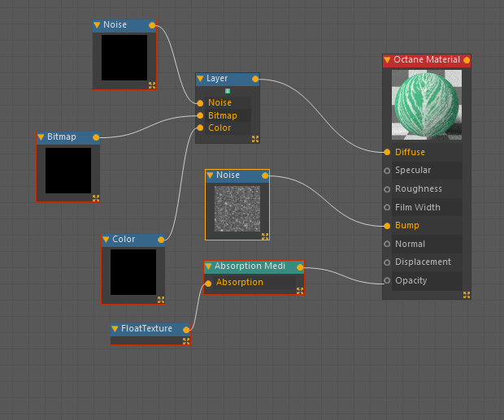Click output port of Bitmap node

point(96,137)
